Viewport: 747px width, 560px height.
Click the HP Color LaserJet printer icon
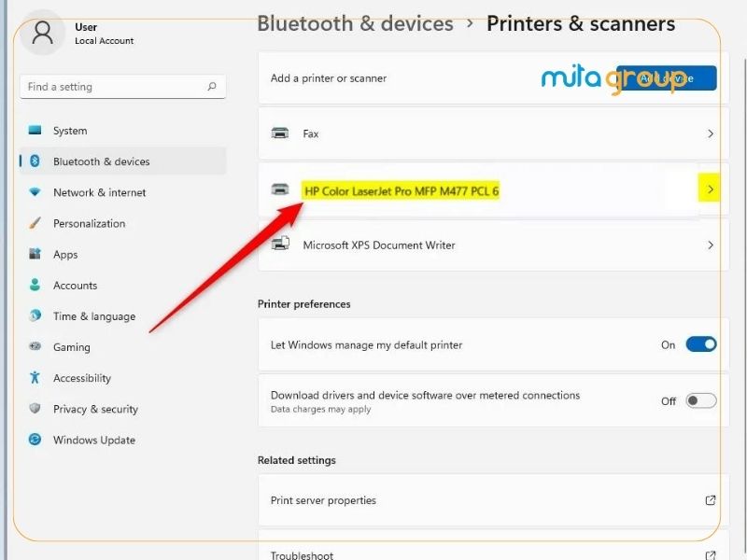(x=279, y=189)
